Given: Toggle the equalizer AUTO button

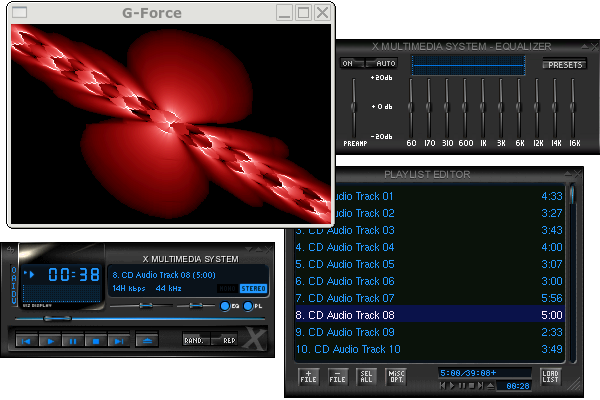Looking at the screenshot, I should [382, 64].
